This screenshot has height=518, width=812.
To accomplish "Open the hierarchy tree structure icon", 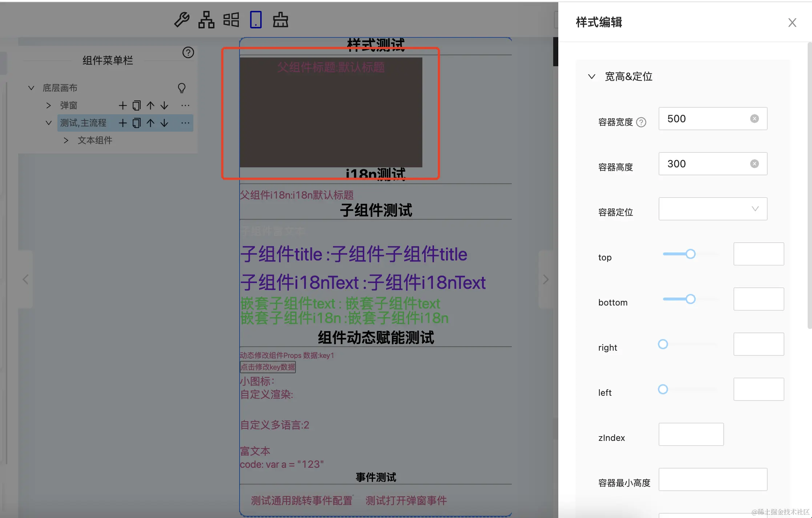I will click(x=206, y=20).
